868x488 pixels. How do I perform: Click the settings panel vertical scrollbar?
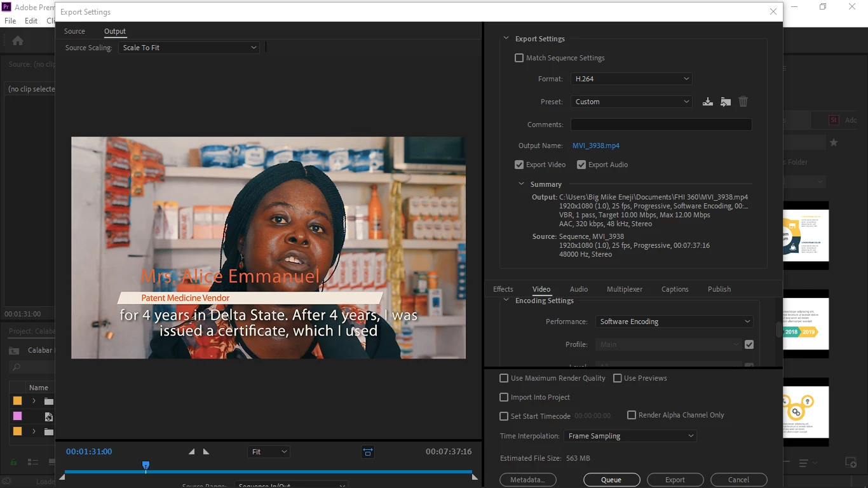click(778, 330)
